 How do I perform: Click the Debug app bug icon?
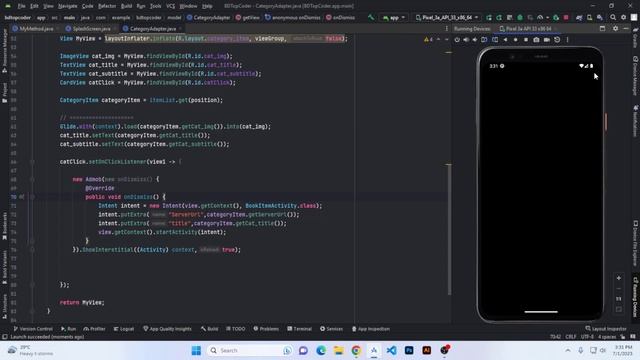pos(520,18)
